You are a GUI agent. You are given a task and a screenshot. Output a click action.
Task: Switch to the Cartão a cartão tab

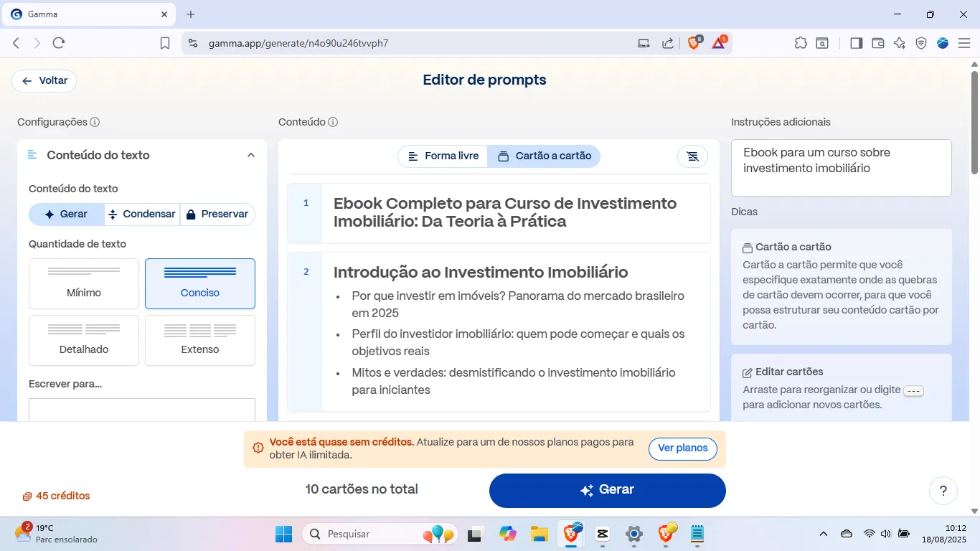click(x=545, y=156)
